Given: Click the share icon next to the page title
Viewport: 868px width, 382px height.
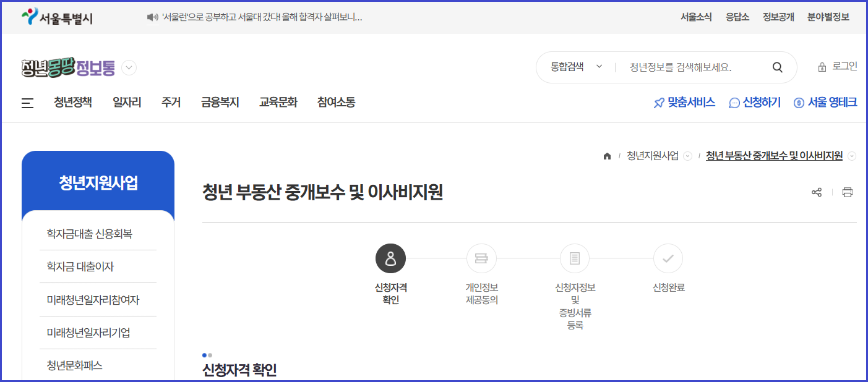Looking at the screenshot, I should click(817, 192).
